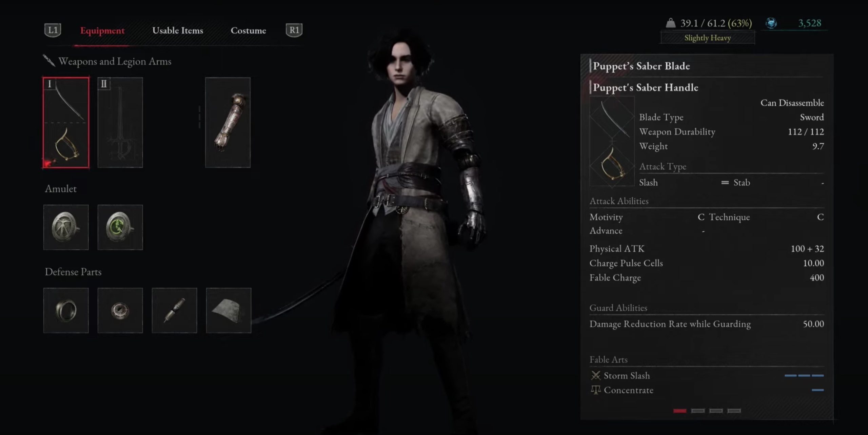
Task: Switch to the Equipment tab
Action: tap(103, 30)
